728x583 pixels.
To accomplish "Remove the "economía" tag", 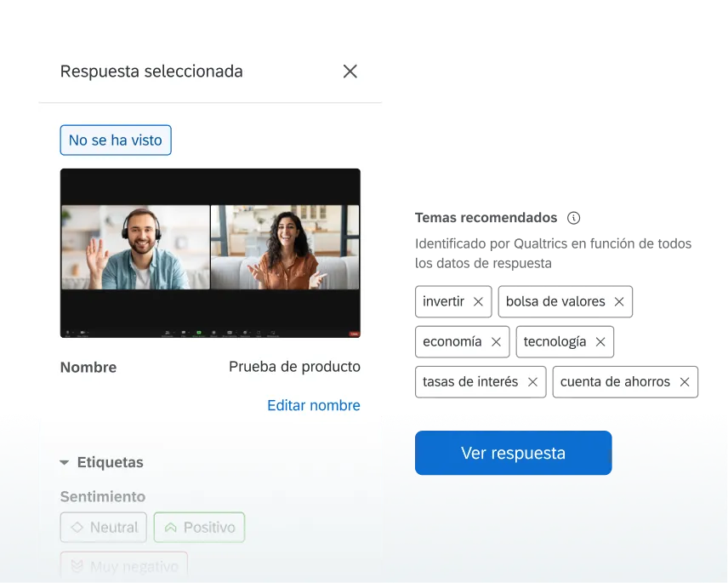I will [496, 341].
